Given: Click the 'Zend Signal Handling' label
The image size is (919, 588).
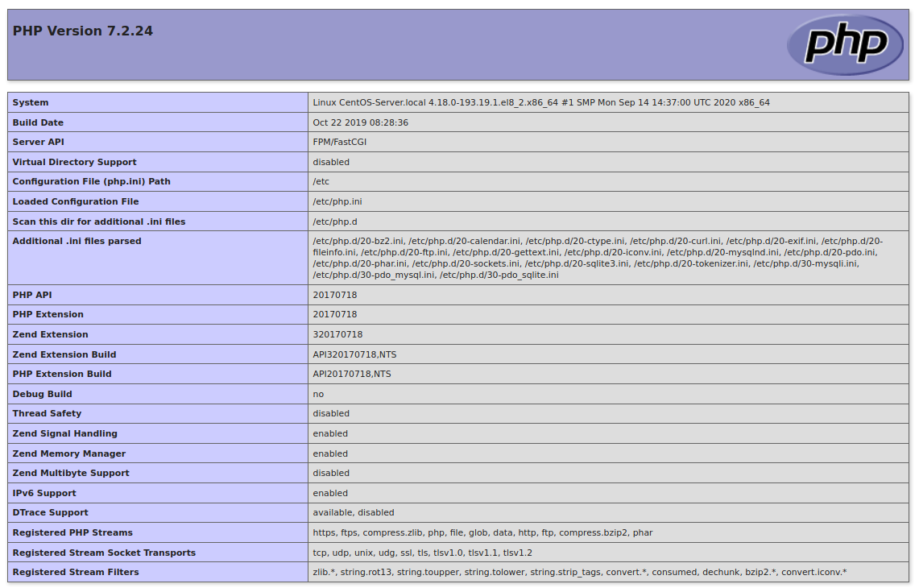Looking at the screenshot, I should click(65, 434).
